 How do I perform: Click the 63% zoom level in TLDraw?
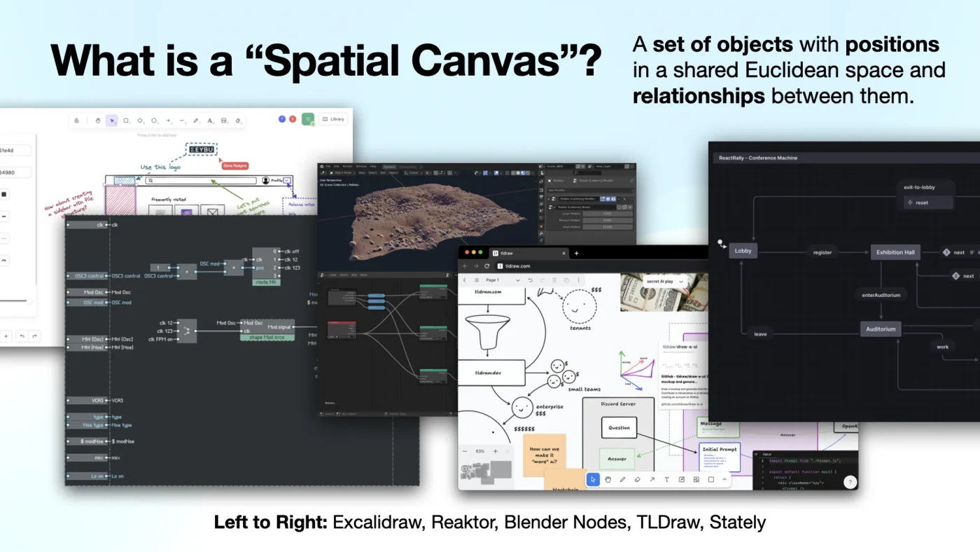(x=480, y=451)
